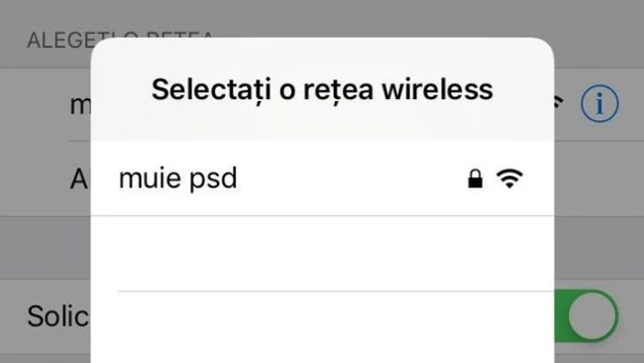The image size is (644, 363).
Task: Toggle the green switch in the Solic row
Action: click(587, 315)
